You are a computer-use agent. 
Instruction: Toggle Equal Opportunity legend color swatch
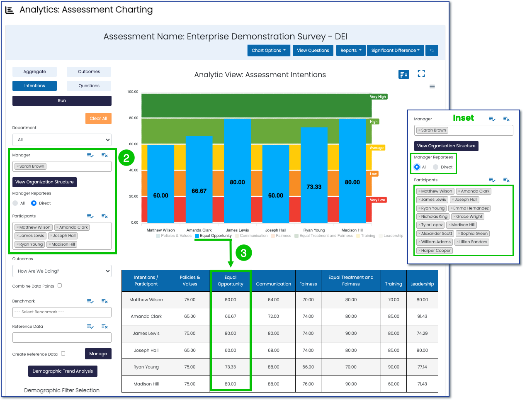coord(197,236)
